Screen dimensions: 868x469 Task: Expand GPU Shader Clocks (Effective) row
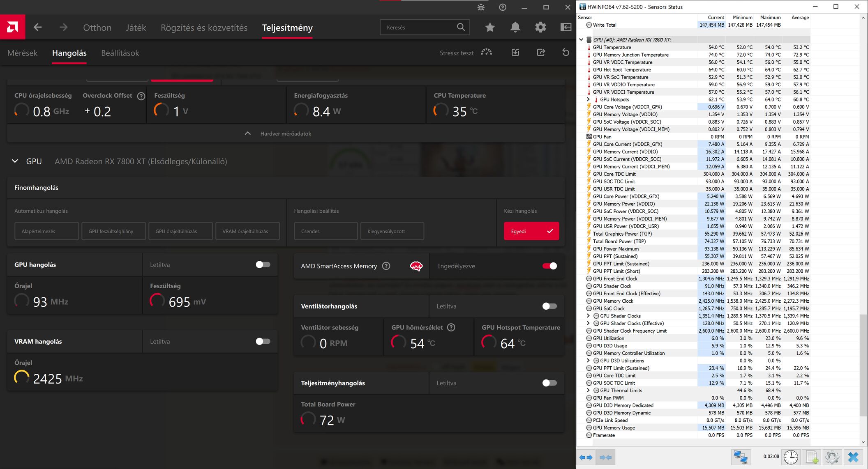click(x=588, y=323)
